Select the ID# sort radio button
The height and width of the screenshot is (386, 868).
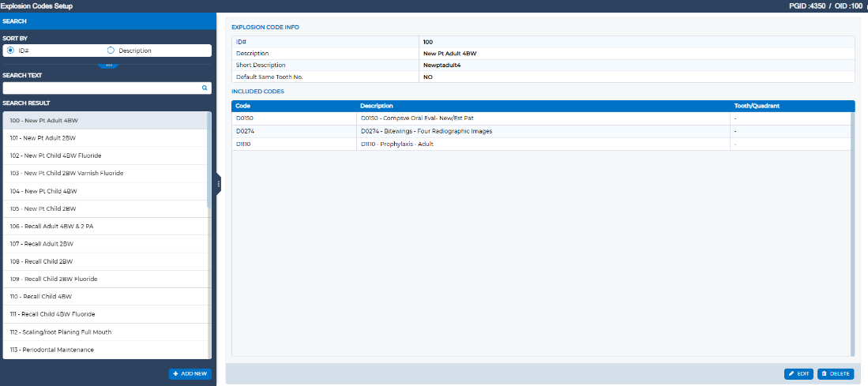(10, 51)
